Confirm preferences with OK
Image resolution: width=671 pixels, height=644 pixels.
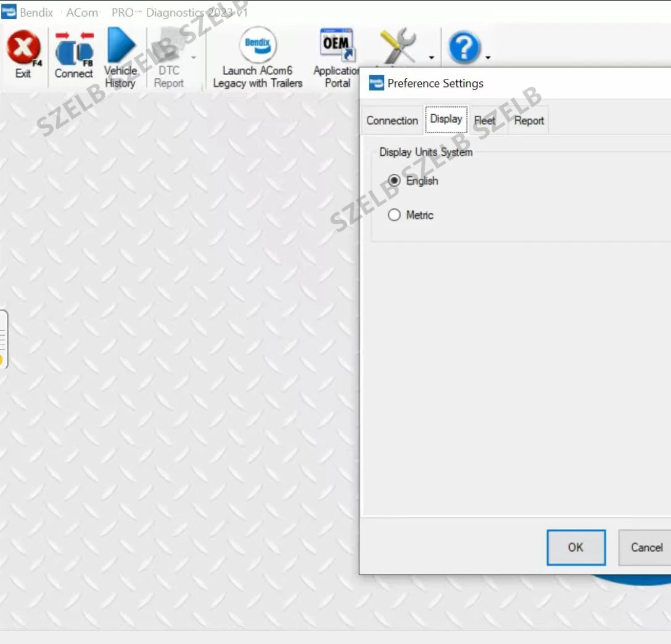pos(576,547)
